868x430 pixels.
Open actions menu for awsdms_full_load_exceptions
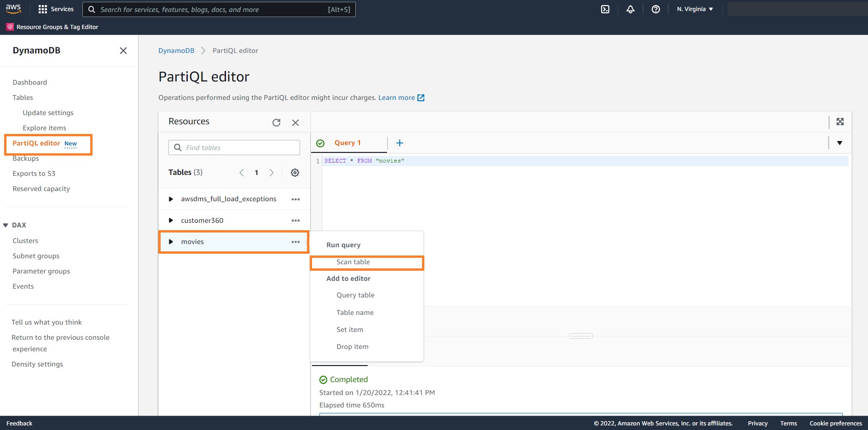[x=295, y=199]
